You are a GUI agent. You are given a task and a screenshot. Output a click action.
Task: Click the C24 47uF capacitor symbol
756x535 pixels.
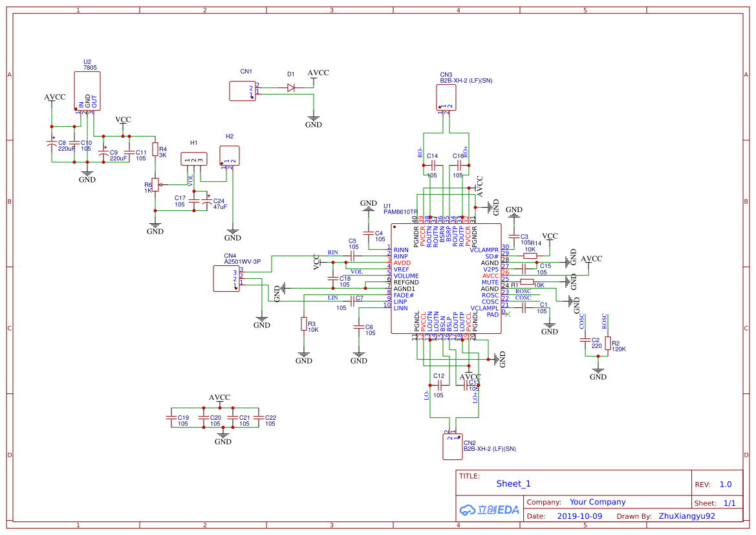(x=207, y=201)
